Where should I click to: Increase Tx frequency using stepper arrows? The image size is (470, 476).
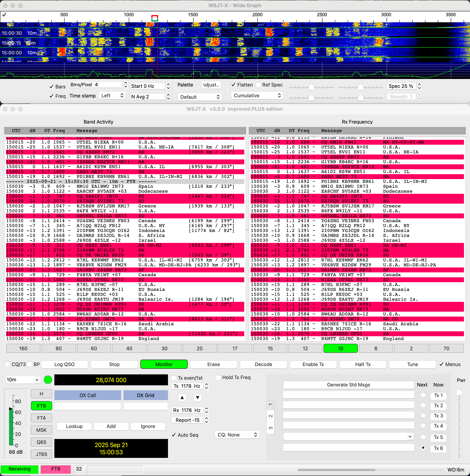tap(206, 384)
